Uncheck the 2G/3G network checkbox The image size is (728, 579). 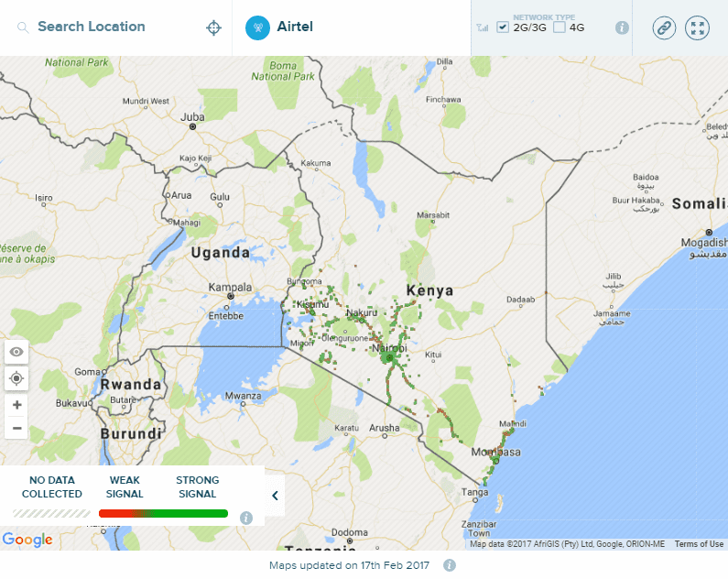tap(503, 27)
